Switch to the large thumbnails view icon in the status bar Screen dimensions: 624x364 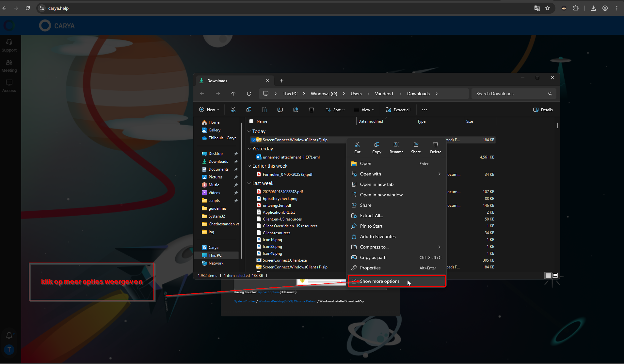coord(555,276)
